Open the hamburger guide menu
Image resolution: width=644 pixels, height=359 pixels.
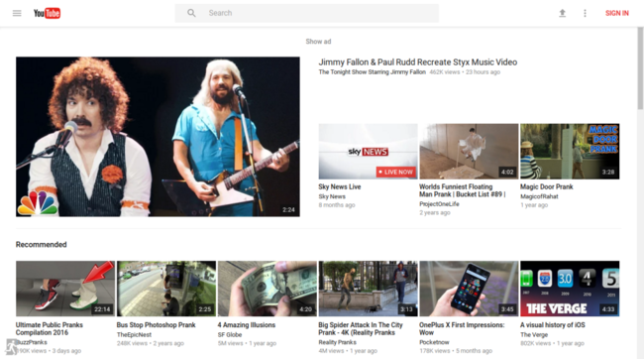pyautogui.click(x=17, y=13)
